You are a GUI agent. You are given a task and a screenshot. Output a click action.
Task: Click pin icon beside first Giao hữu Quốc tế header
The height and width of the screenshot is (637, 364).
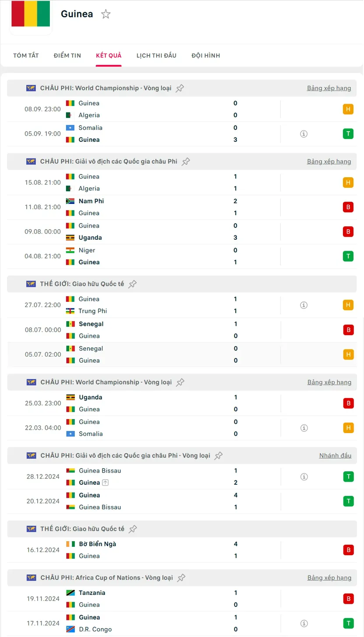133,284
